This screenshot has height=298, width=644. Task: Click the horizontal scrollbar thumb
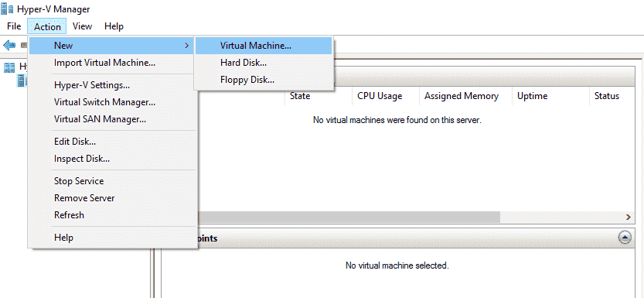tap(349, 217)
